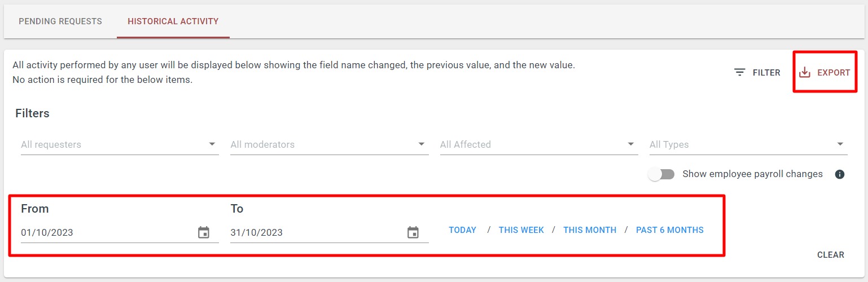The image size is (868, 282).
Task: Select the Historical Activity tab
Action: pyautogui.click(x=173, y=21)
